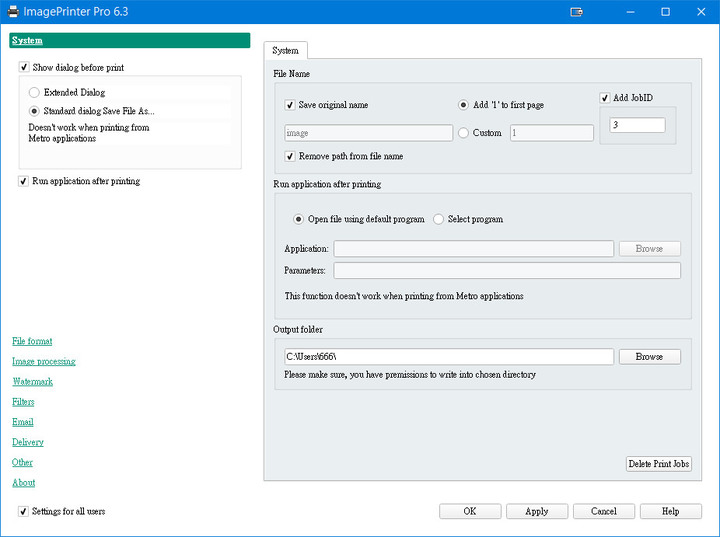Select Add '1' to first page radio
This screenshot has height=537, width=720.
coord(463,105)
